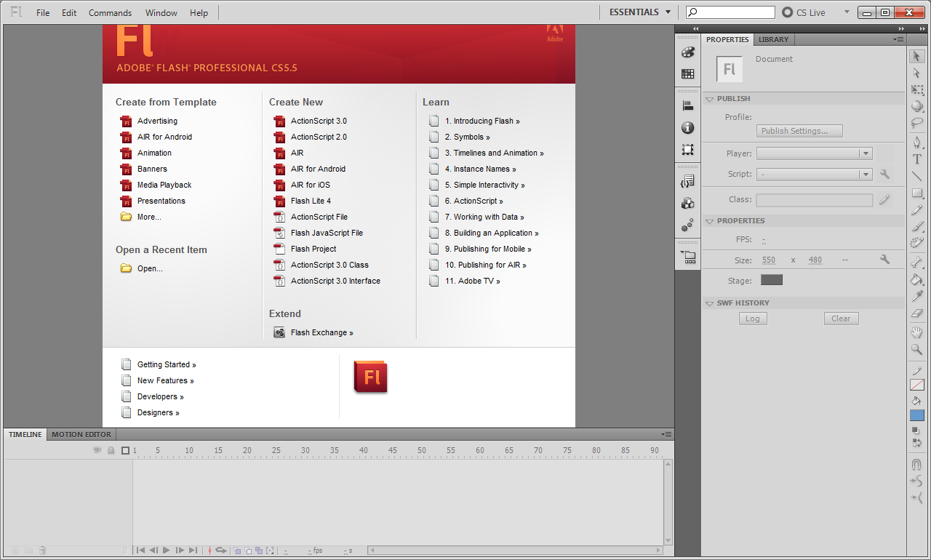Select the Bone tool
Viewport: 931px width, 560px height.
pos(916,263)
